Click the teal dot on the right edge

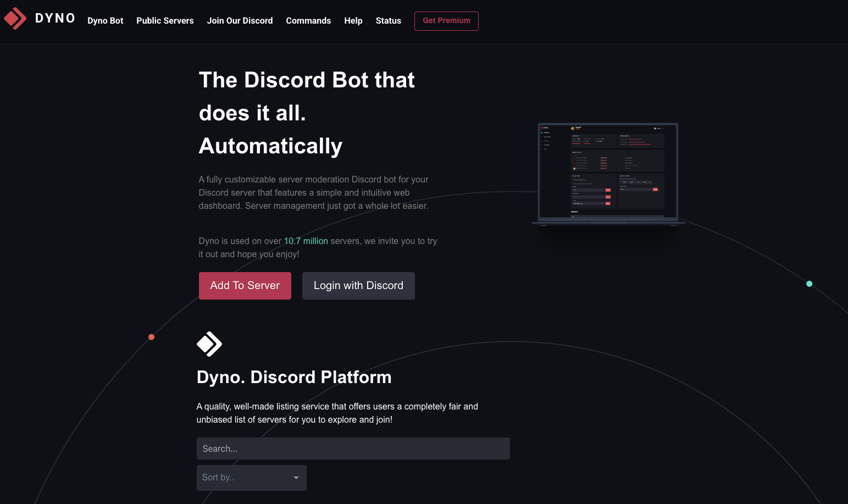point(809,284)
